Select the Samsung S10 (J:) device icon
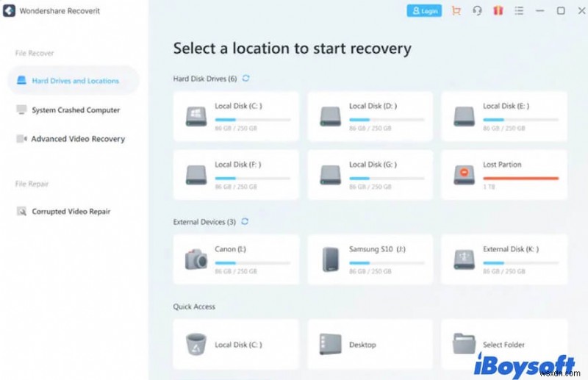The image size is (588, 380). pos(330,259)
